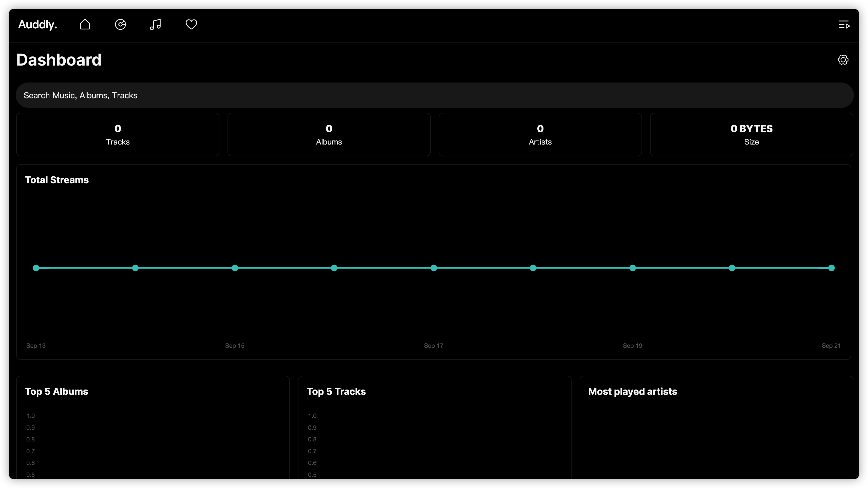This screenshot has height=488, width=868.
Task: Click the Auddly logo
Action: (x=37, y=25)
